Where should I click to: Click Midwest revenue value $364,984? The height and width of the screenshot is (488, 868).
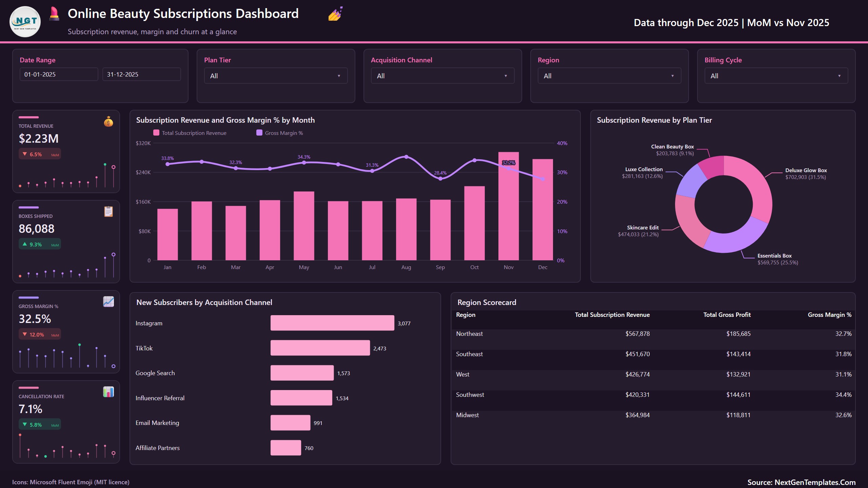(x=637, y=415)
